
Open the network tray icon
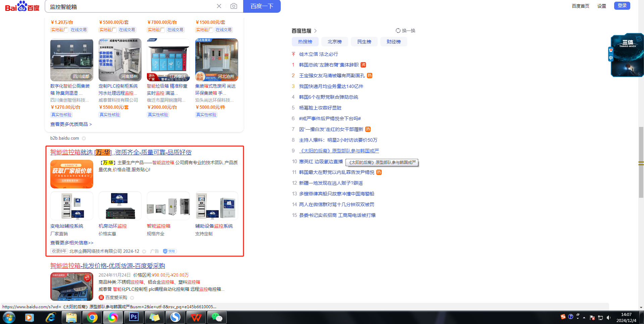point(600,318)
